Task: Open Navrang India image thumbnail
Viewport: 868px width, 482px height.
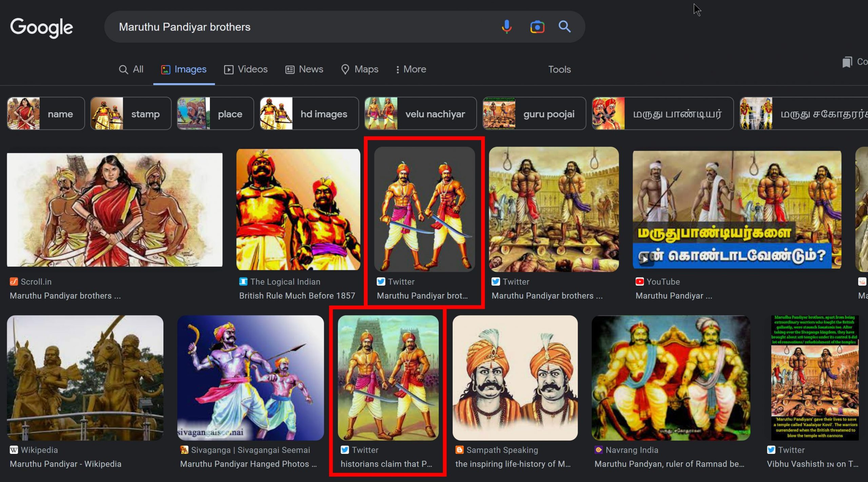Action: 671,378
